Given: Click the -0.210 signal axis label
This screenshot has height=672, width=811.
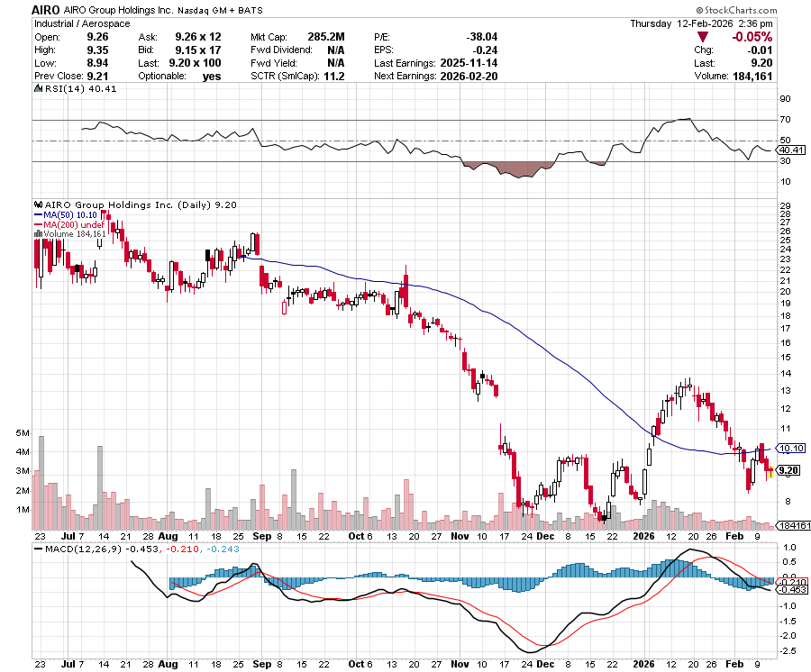Looking at the screenshot, I should click(x=793, y=582).
